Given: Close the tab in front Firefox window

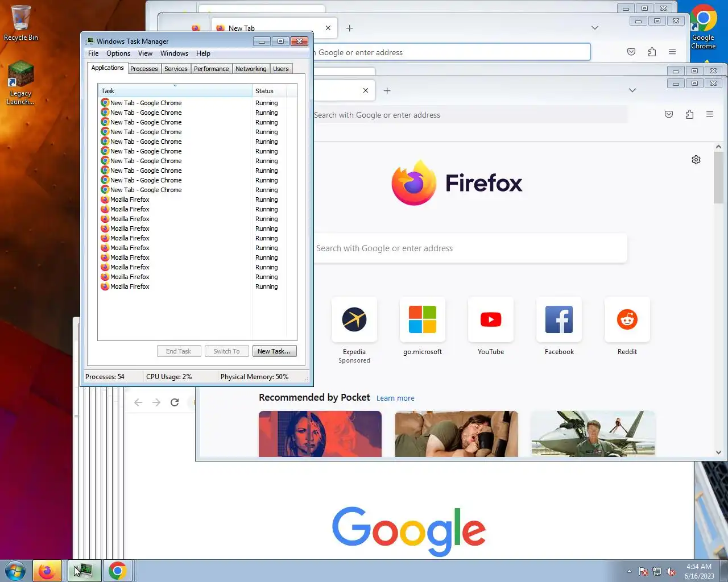Looking at the screenshot, I should pos(366,90).
